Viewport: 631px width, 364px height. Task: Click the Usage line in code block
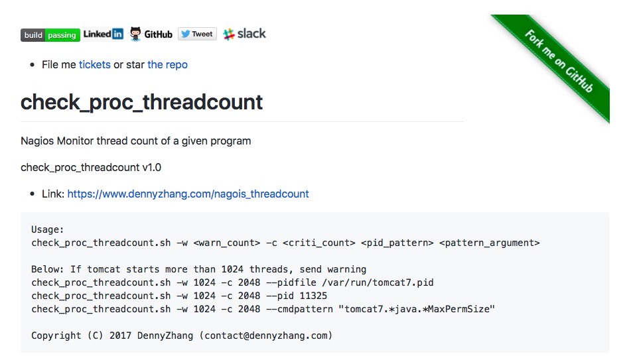(48, 229)
